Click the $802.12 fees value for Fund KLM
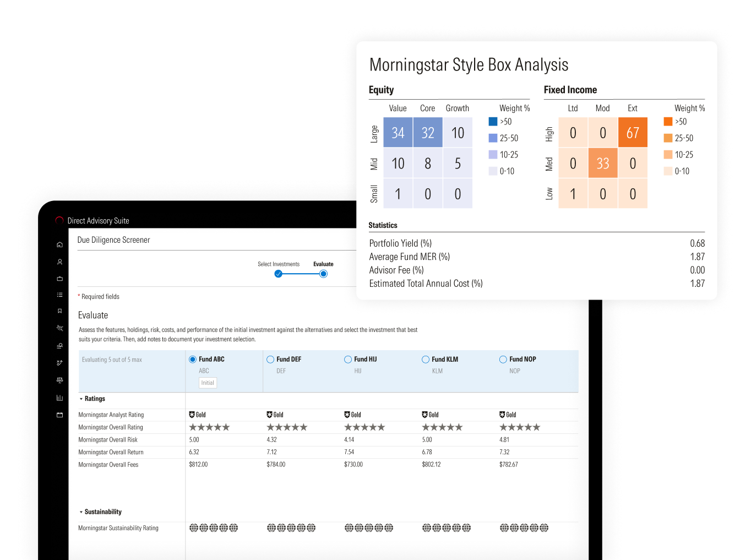 tap(431, 465)
